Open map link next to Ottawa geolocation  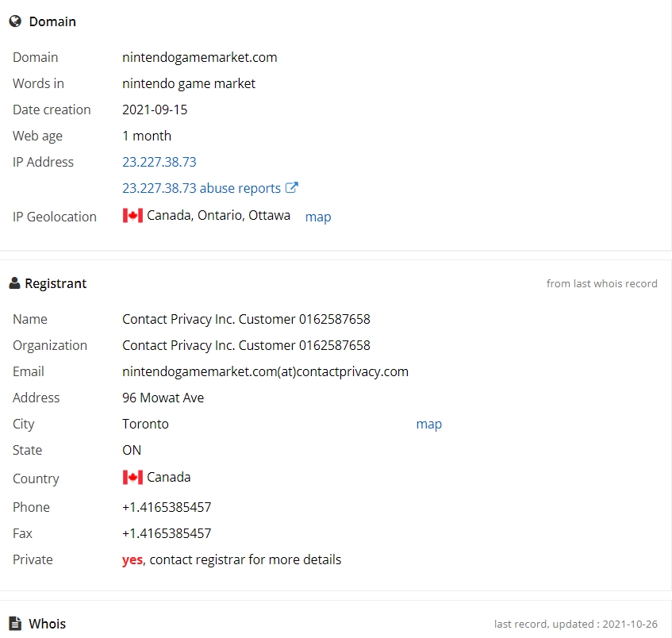pos(318,217)
